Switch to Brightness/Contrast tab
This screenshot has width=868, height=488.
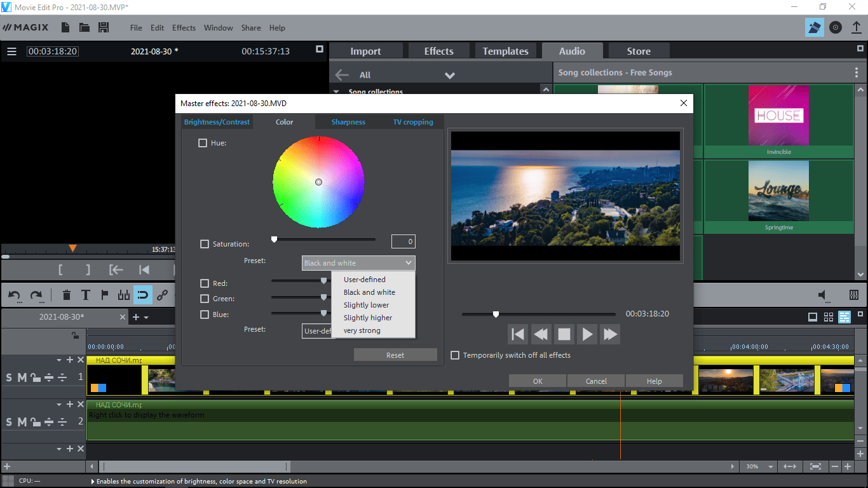pos(217,122)
